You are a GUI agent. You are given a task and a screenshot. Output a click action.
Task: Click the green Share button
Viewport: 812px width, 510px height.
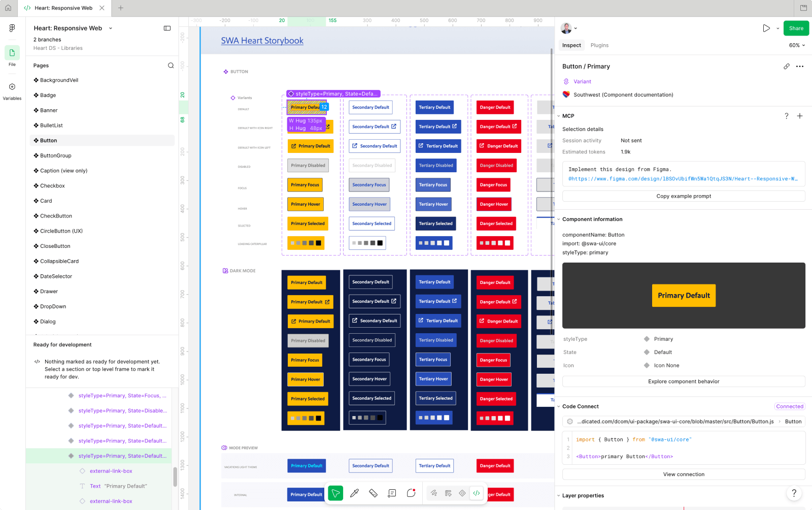(x=796, y=28)
